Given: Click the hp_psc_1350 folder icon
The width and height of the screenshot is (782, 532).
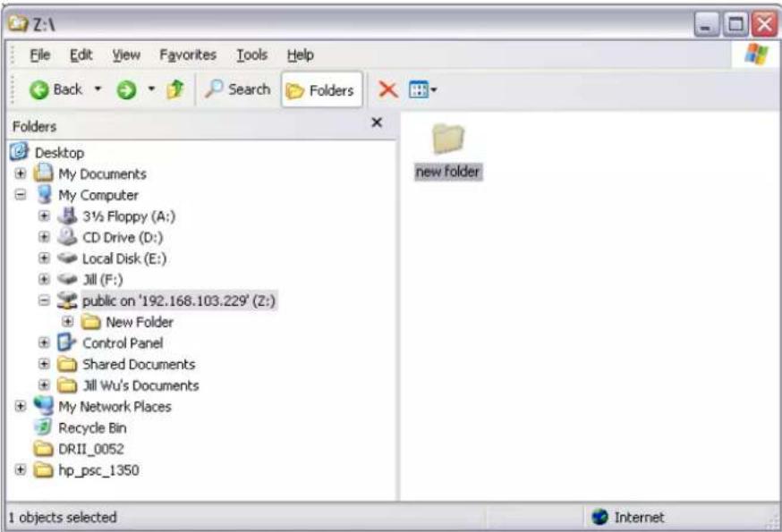Looking at the screenshot, I should (x=43, y=470).
